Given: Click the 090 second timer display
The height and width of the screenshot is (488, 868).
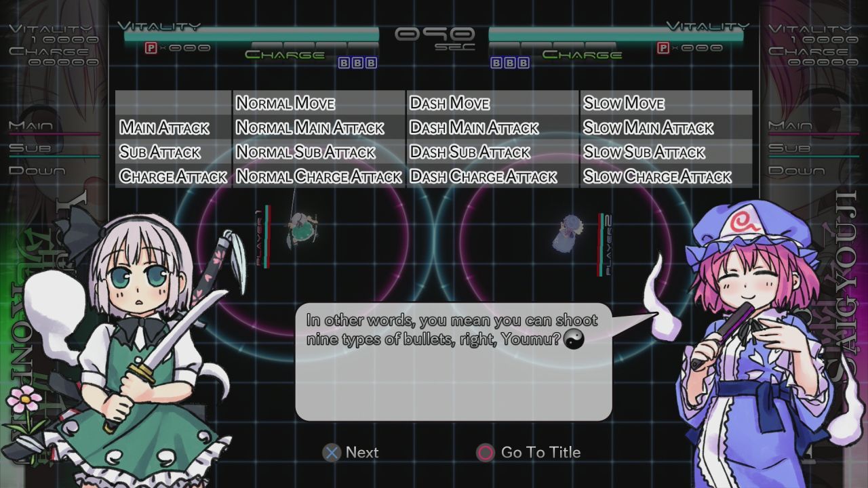Looking at the screenshot, I should (433, 35).
